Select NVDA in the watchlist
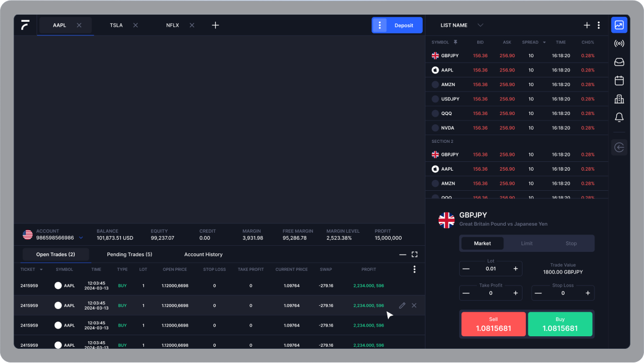This screenshot has height=363, width=644. point(517,128)
